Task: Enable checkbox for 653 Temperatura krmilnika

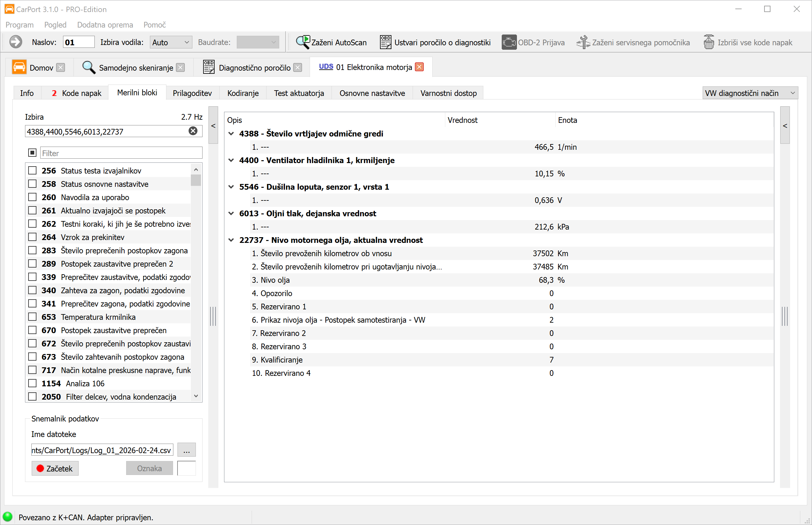Action: [x=32, y=317]
